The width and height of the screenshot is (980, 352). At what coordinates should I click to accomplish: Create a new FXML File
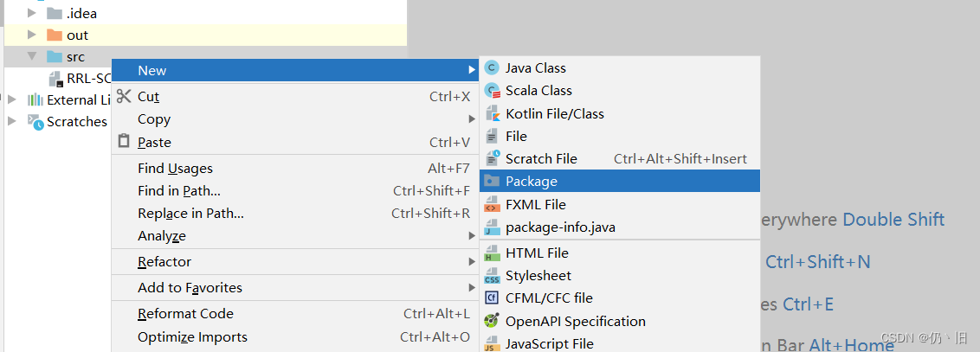click(x=620, y=204)
